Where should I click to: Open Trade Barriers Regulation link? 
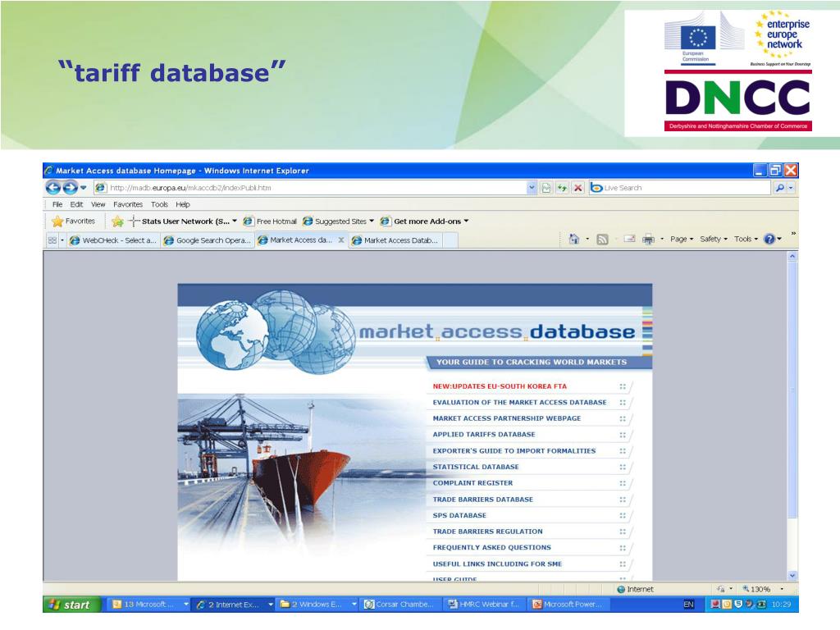(x=487, y=532)
